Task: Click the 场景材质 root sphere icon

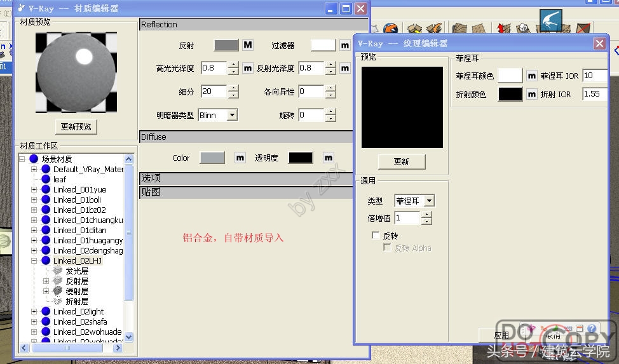Action: click(34, 159)
